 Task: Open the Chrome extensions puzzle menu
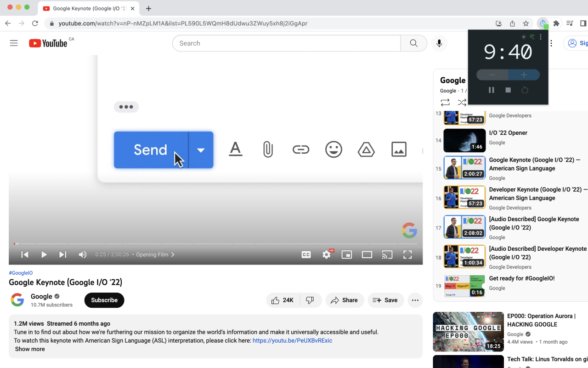coord(556,23)
